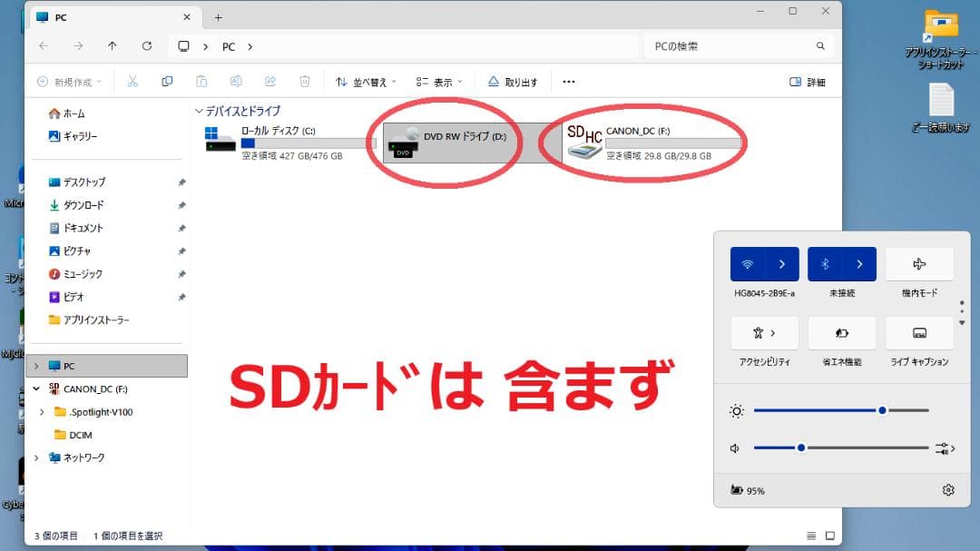Toggle Bluetooth in quick settings
The height and width of the screenshot is (551, 980).
[x=824, y=263]
